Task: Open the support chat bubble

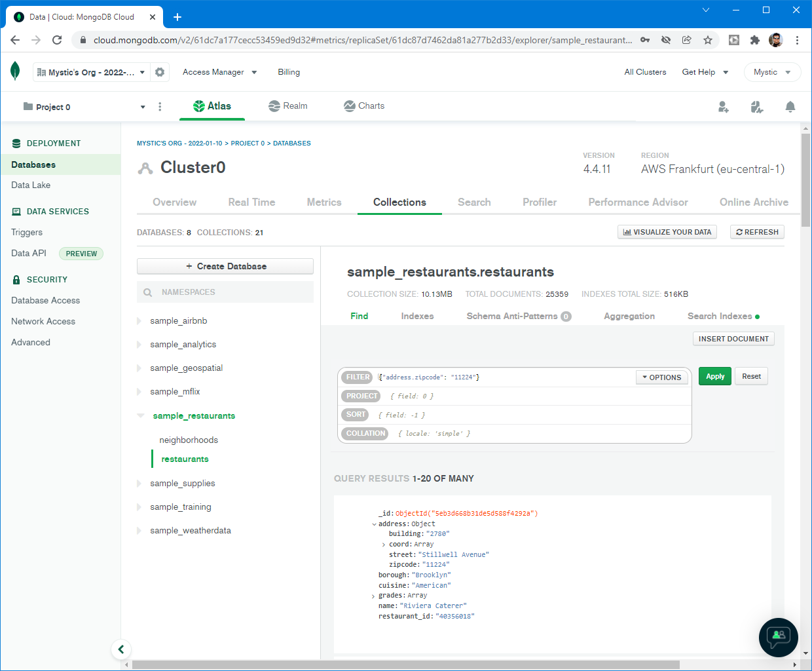Action: pos(778,637)
